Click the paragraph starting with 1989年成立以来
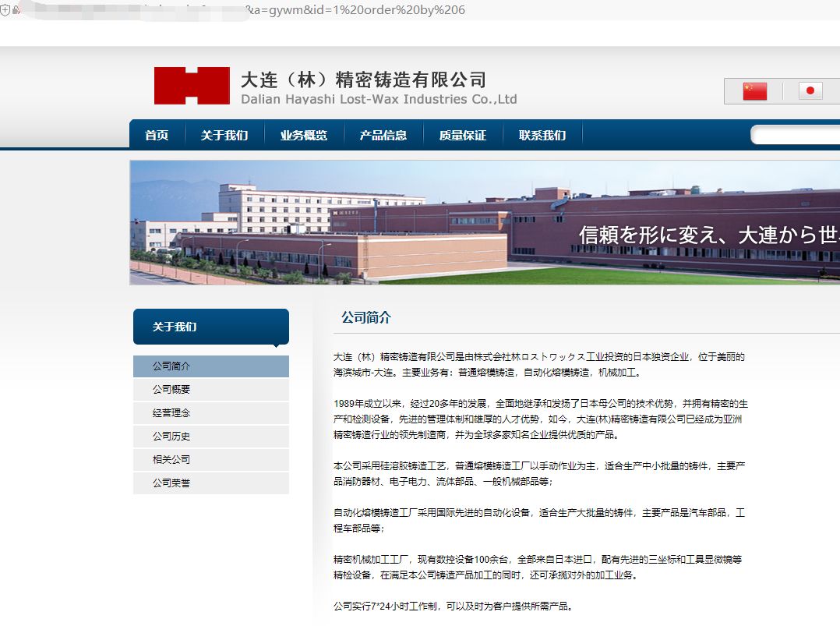Viewport: 840px width, 626px height. pos(541,419)
